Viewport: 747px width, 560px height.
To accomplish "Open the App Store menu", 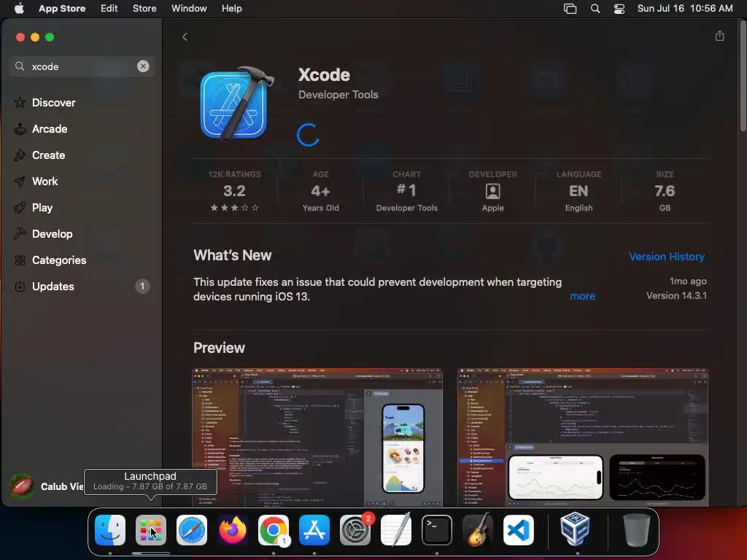I will point(62,9).
